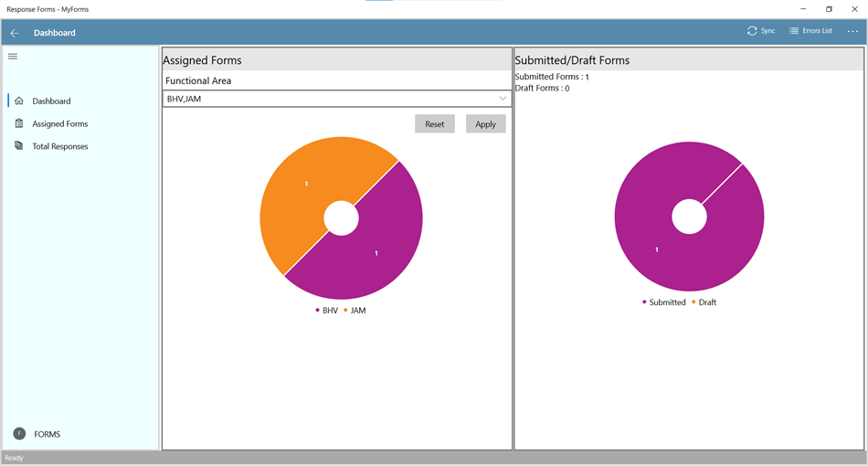
Task: Click the 'Draft Forms : 0' text
Action: (542, 88)
